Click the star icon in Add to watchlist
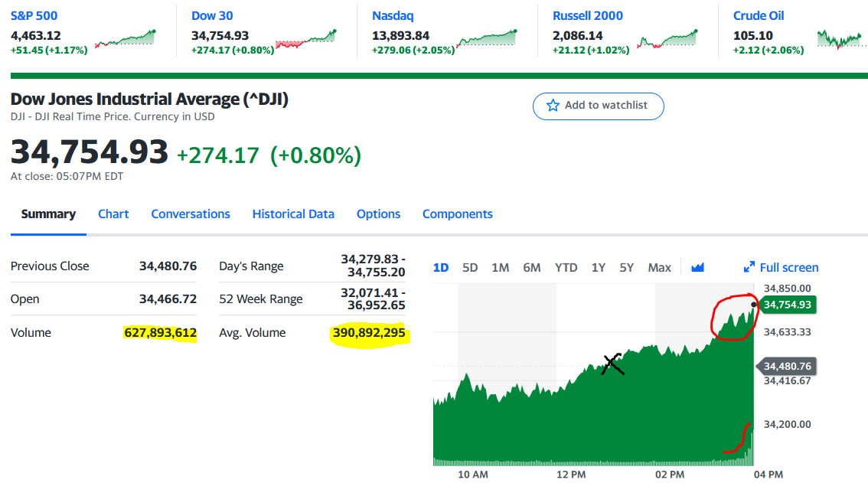The width and height of the screenshot is (868, 483). 553,105
